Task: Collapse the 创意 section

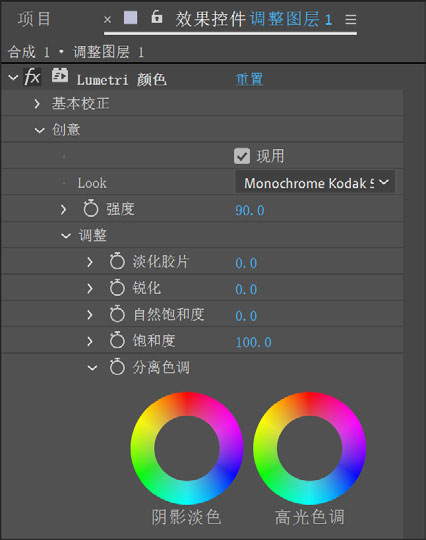Action: (40, 130)
